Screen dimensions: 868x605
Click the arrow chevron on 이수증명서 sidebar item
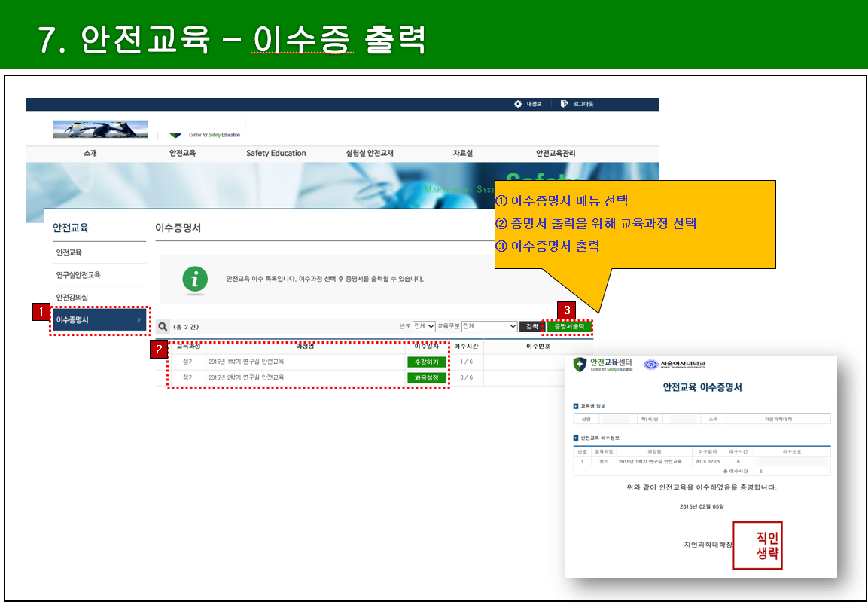point(139,320)
